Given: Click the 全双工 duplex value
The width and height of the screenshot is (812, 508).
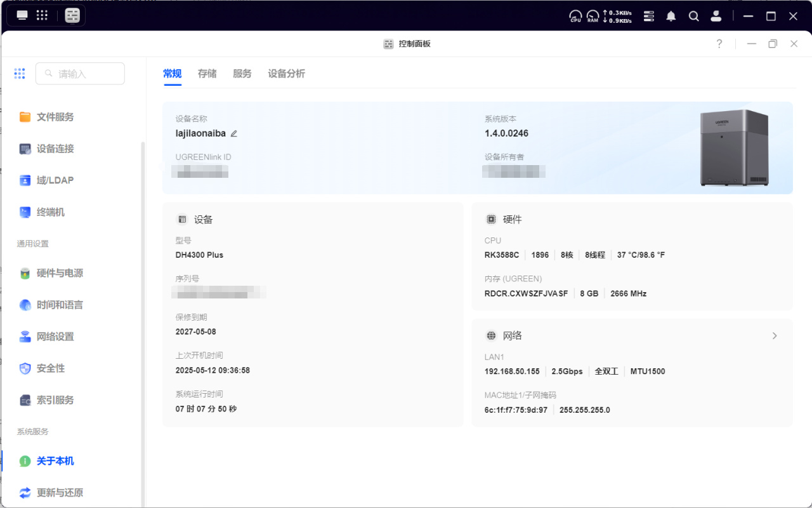Looking at the screenshot, I should pyautogui.click(x=606, y=371).
